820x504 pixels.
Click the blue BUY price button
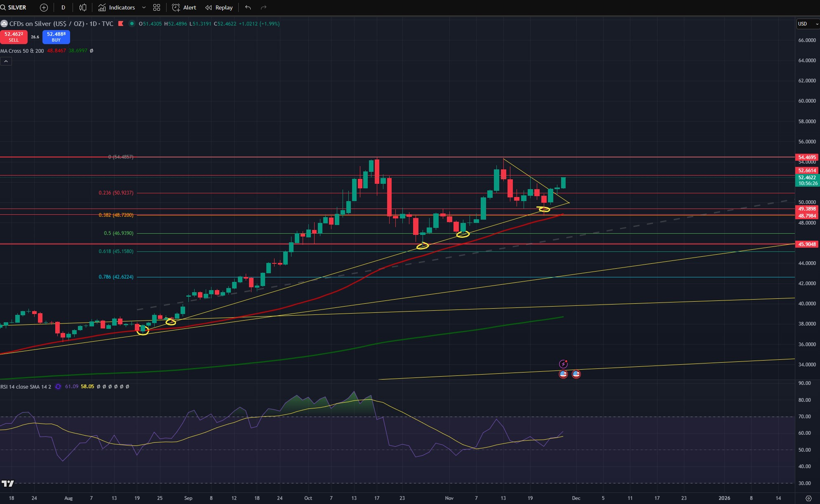coord(56,37)
